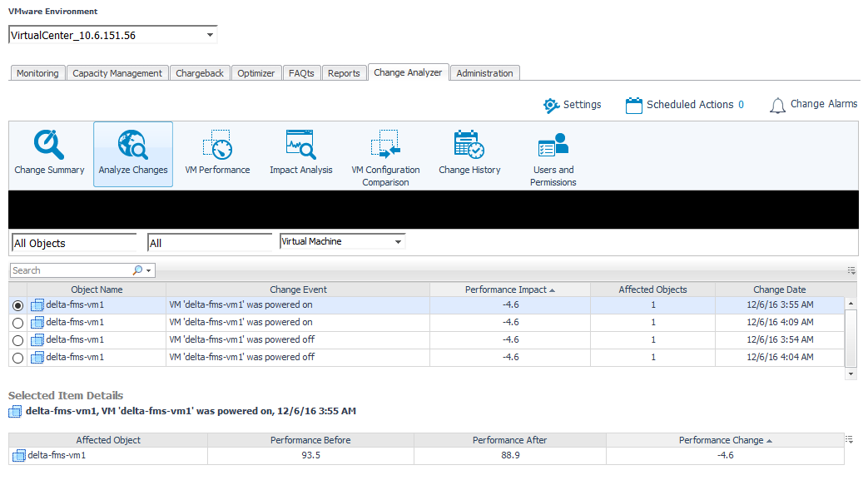Click the Change Date column header
The image size is (868, 480).
(x=780, y=289)
